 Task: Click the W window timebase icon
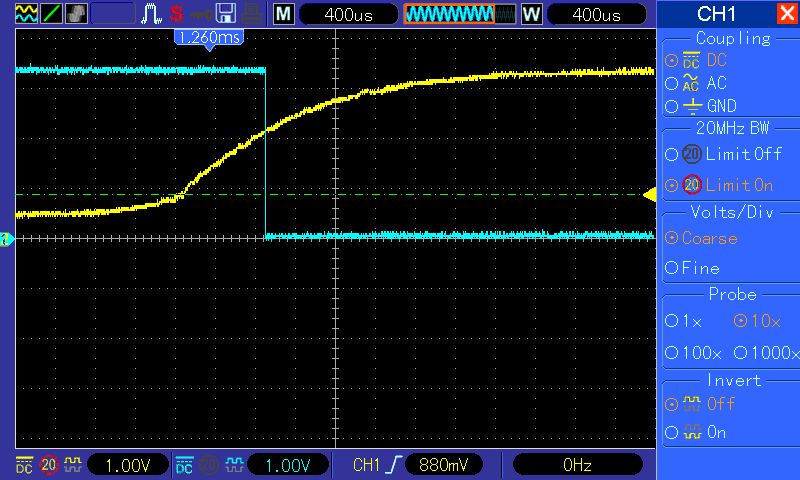pos(531,14)
